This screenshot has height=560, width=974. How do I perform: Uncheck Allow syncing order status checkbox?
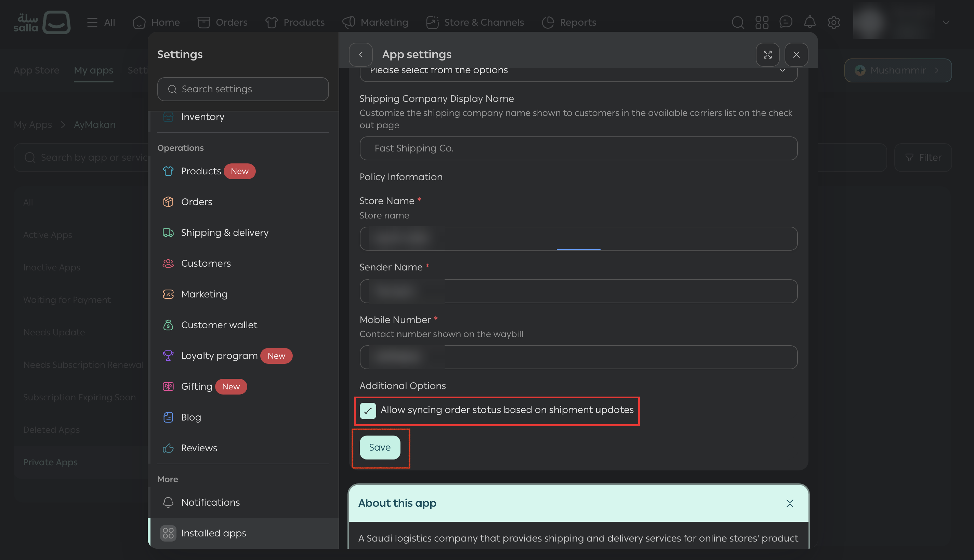click(x=368, y=411)
